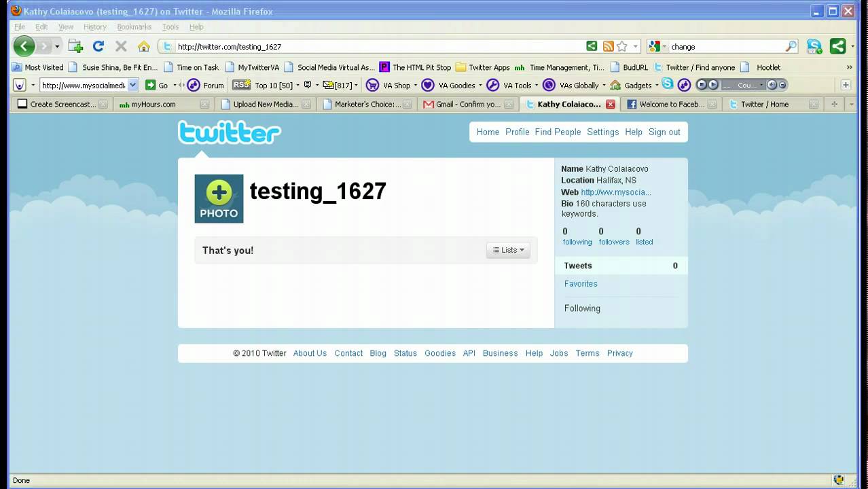Open the MyTwitterVA bookmark

[252, 67]
